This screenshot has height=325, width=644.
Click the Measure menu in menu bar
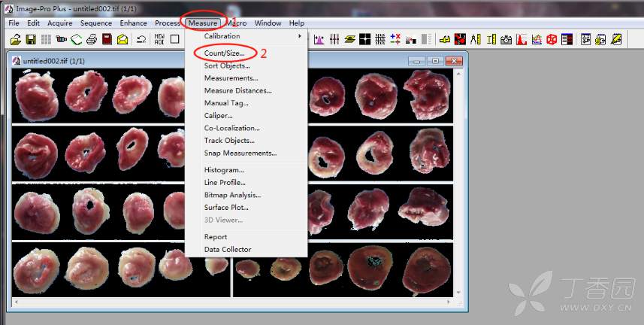pyautogui.click(x=203, y=23)
